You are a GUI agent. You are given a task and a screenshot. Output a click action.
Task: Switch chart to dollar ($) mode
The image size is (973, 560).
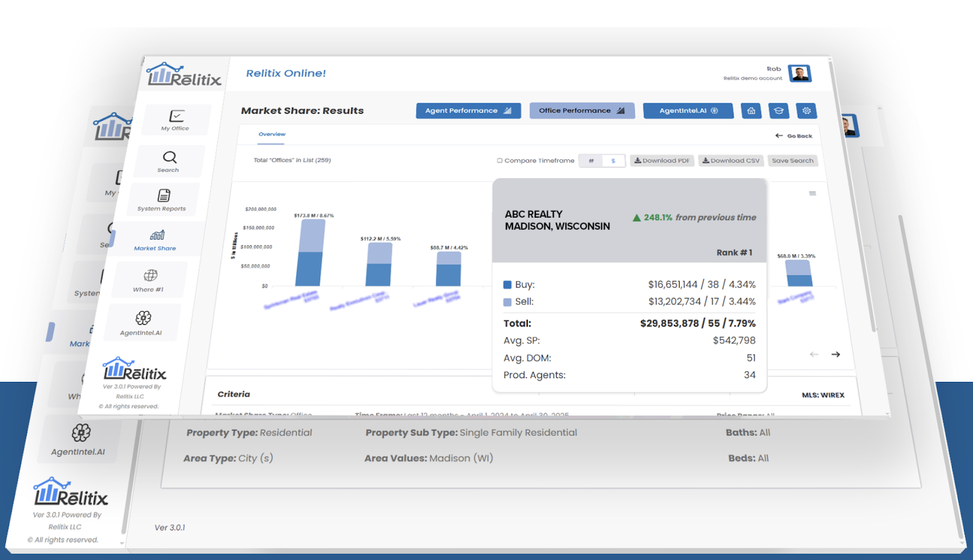pyautogui.click(x=614, y=161)
